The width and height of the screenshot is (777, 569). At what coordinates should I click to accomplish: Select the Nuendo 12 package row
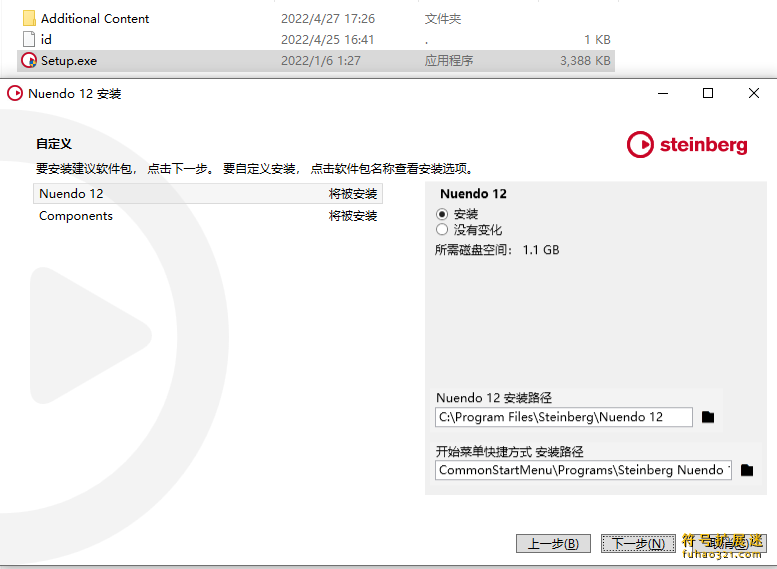pyautogui.click(x=208, y=194)
